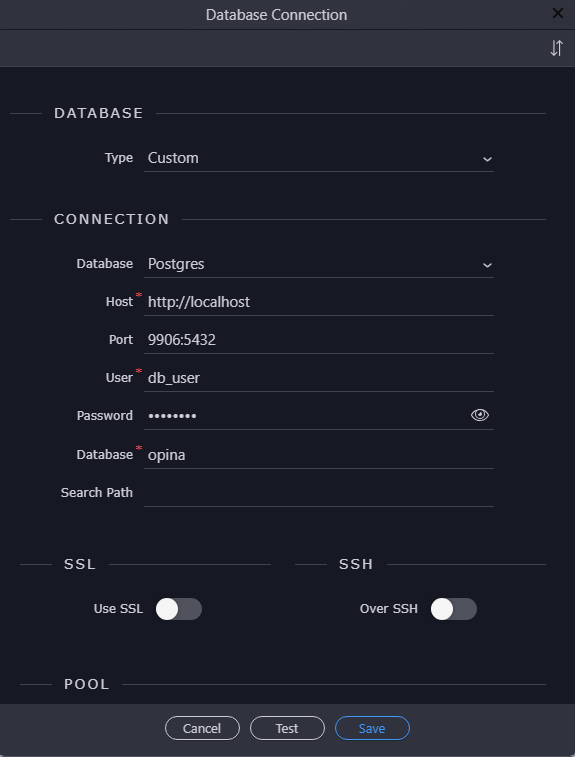
Task: Select the User field with db_user
Action: click(x=319, y=378)
